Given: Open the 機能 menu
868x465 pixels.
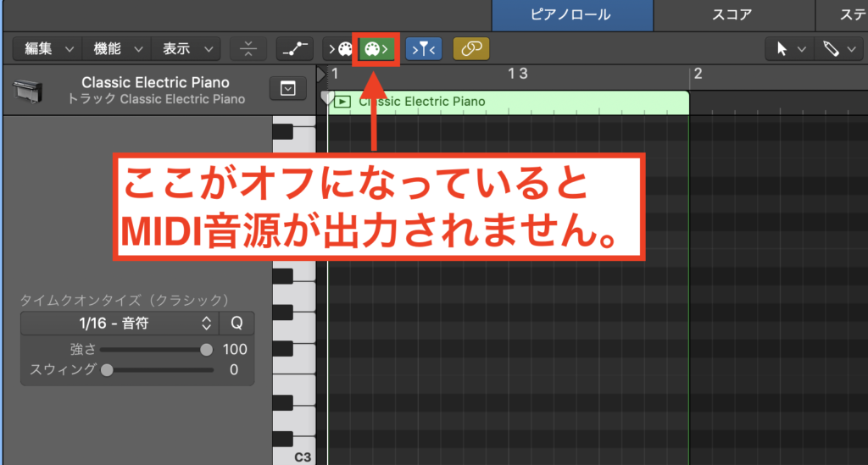Looking at the screenshot, I should pyautogui.click(x=117, y=49).
